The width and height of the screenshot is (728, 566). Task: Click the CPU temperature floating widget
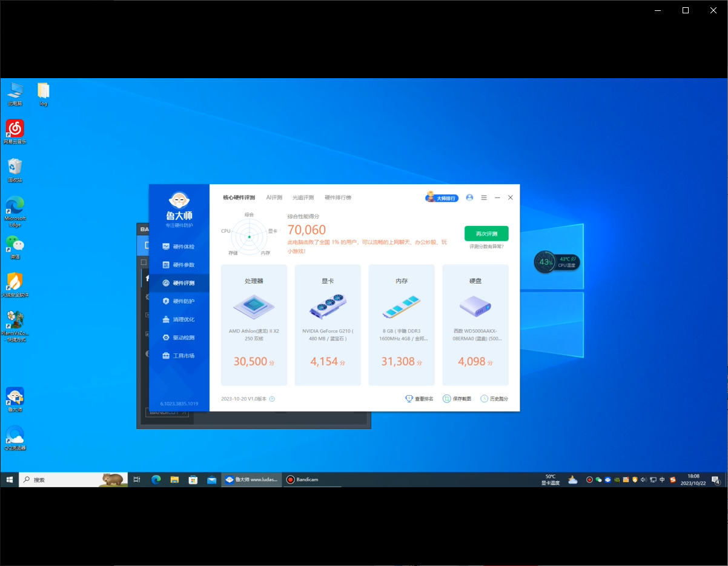(557, 262)
